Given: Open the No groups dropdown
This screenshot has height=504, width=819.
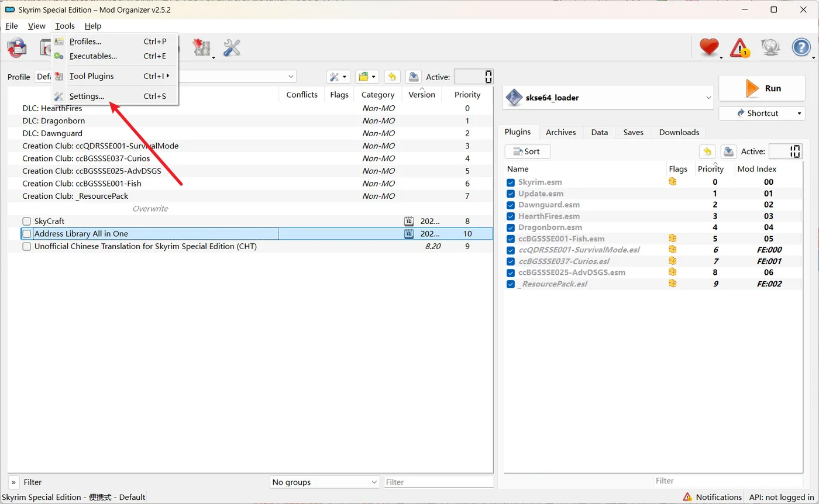Looking at the screenshot, I should [325, 482].
